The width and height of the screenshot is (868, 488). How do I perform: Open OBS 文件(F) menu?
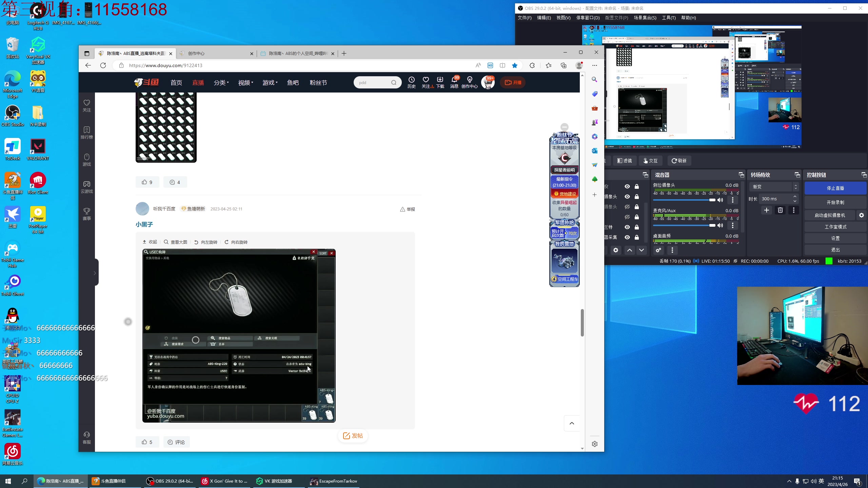525,18
